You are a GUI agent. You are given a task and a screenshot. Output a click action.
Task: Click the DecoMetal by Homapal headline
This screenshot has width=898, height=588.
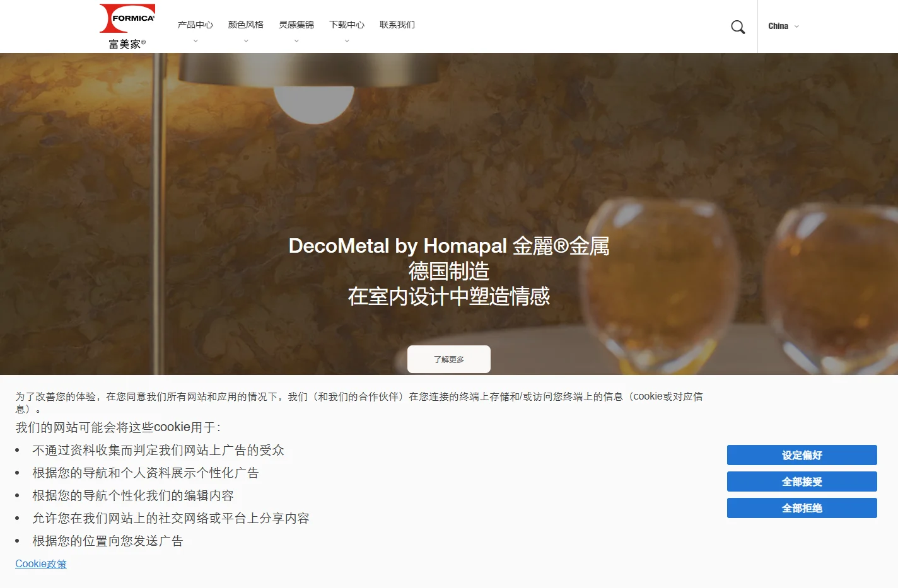point(449,246)
